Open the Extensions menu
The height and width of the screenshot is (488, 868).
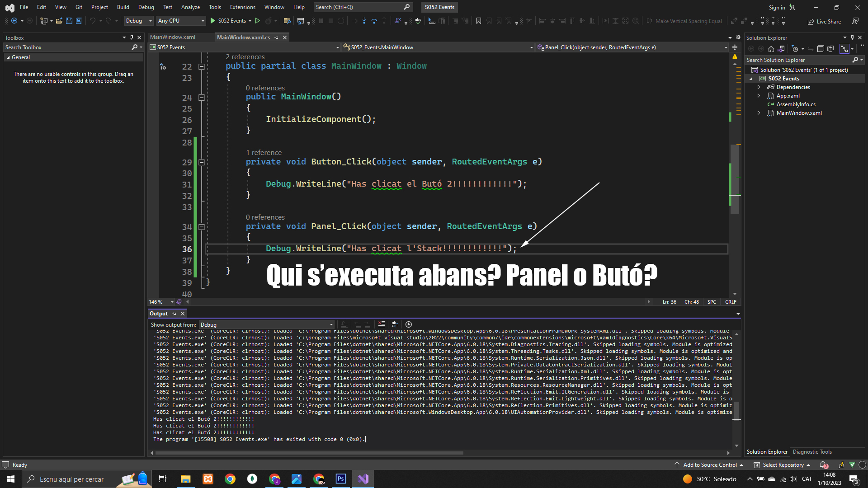point(242,7)
